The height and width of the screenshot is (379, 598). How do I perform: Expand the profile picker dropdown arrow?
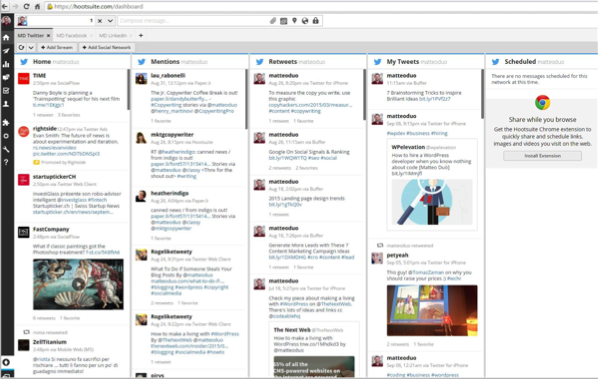(110, 21)
